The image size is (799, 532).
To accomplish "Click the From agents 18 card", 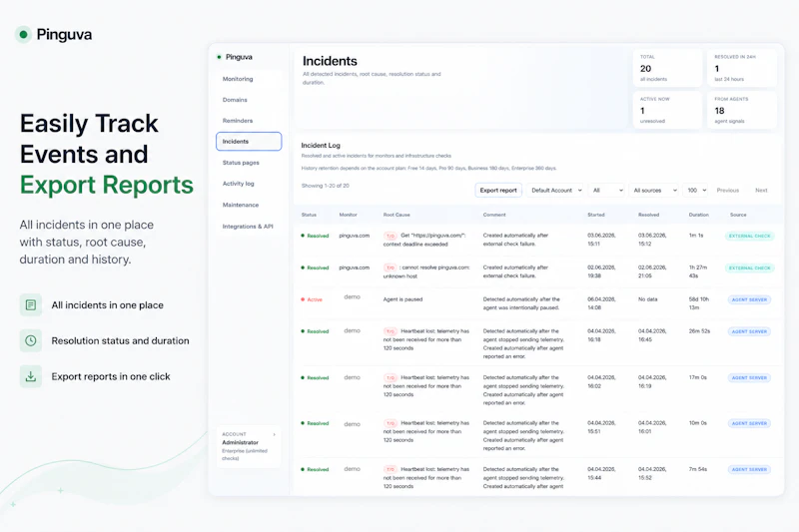I will pos(742,110).
